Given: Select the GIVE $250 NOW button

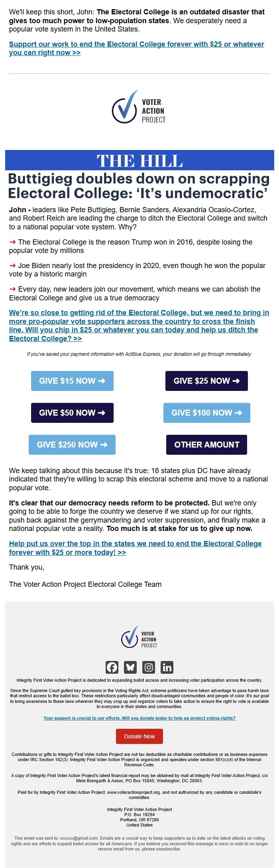Looking at the screenshot, I should pyautogui.click(x=72, y=444).
